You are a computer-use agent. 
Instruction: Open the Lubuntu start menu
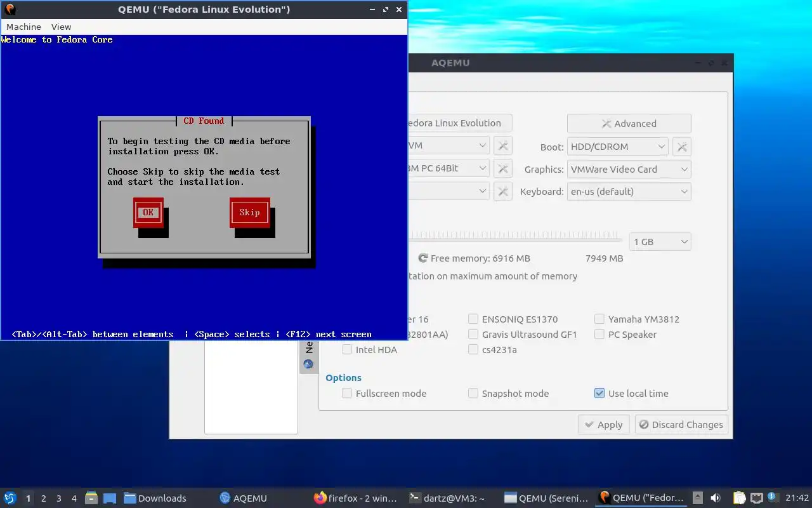(x=10, y=498)
